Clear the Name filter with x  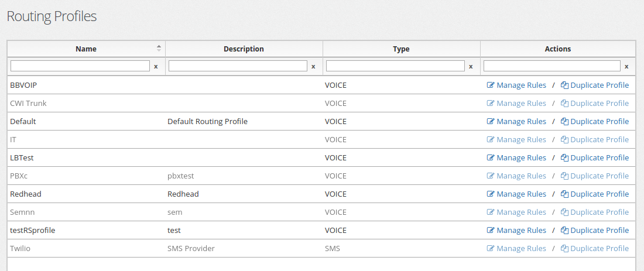(x=156, y=66)
